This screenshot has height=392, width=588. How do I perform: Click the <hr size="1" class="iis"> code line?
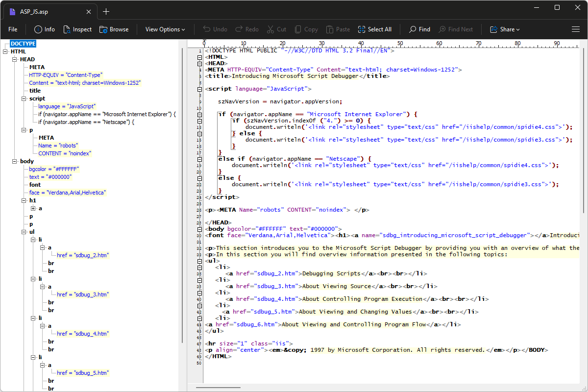(x=248, y=343)
